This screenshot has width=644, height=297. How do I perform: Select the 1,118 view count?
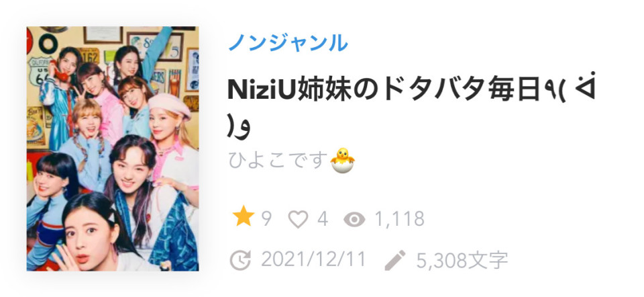pyautogui.click(x=400, y=219)
